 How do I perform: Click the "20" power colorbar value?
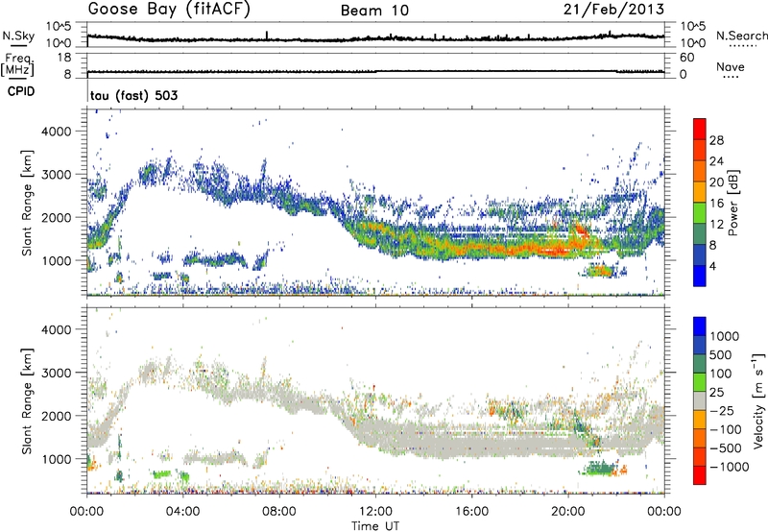(716, 182)
